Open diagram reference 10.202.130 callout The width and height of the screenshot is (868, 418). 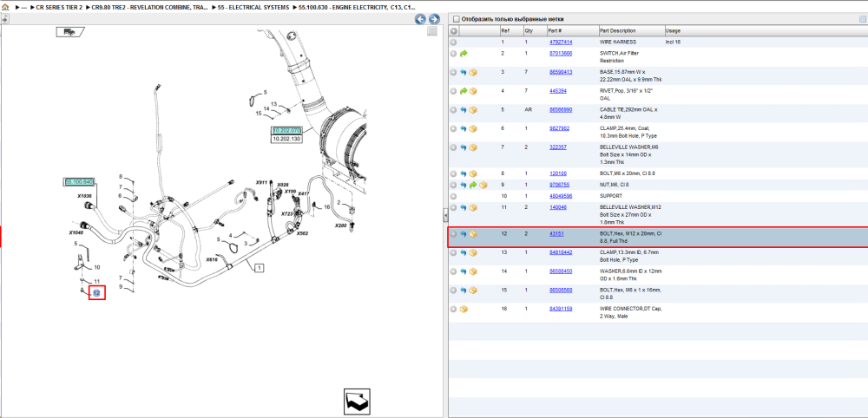pos(286,139)
